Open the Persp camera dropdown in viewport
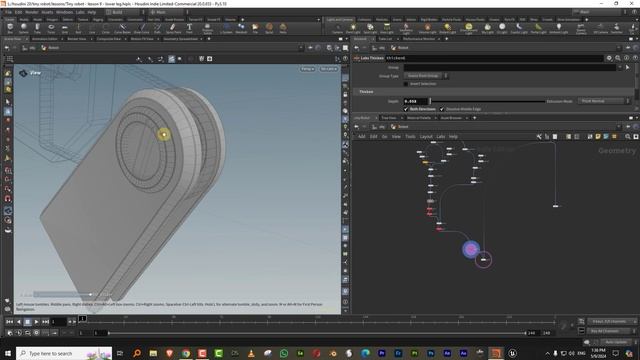The image size is (640, 360). 308,69
